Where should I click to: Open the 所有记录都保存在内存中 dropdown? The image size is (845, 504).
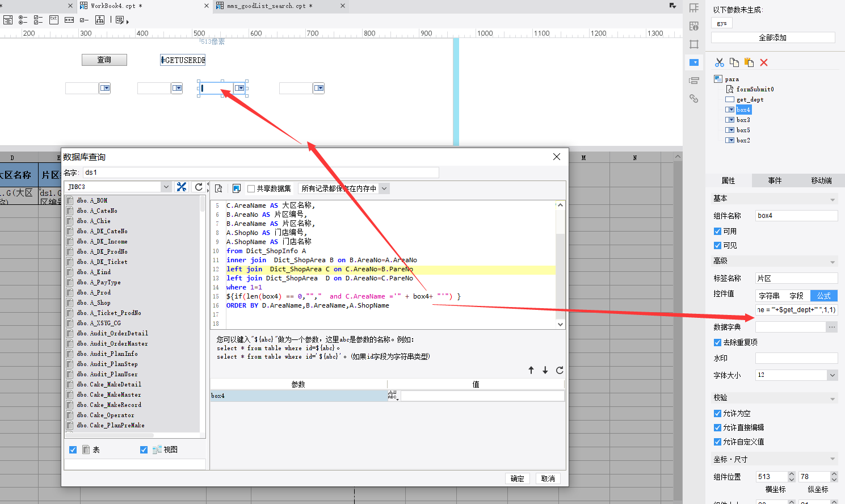pos(384,188)
